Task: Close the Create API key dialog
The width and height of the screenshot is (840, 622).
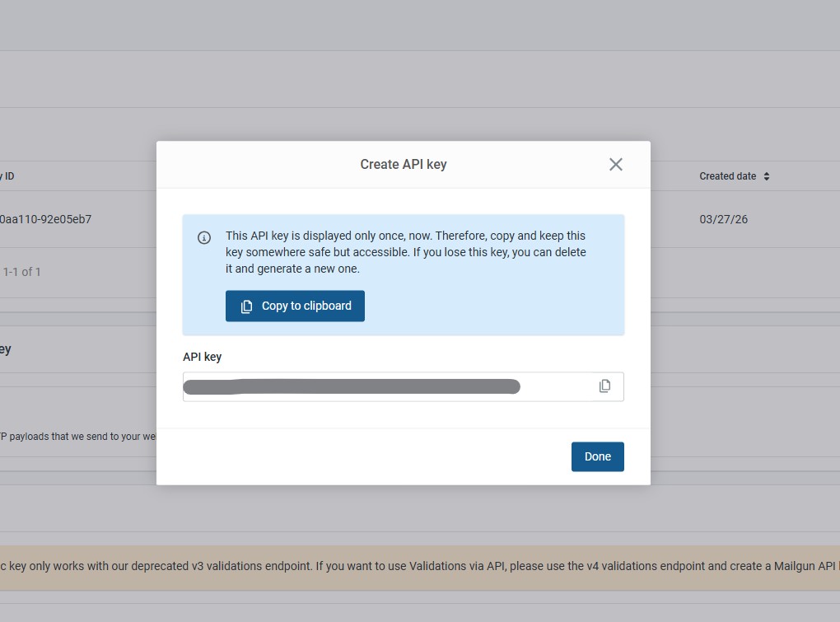Action: click(615, 164)
